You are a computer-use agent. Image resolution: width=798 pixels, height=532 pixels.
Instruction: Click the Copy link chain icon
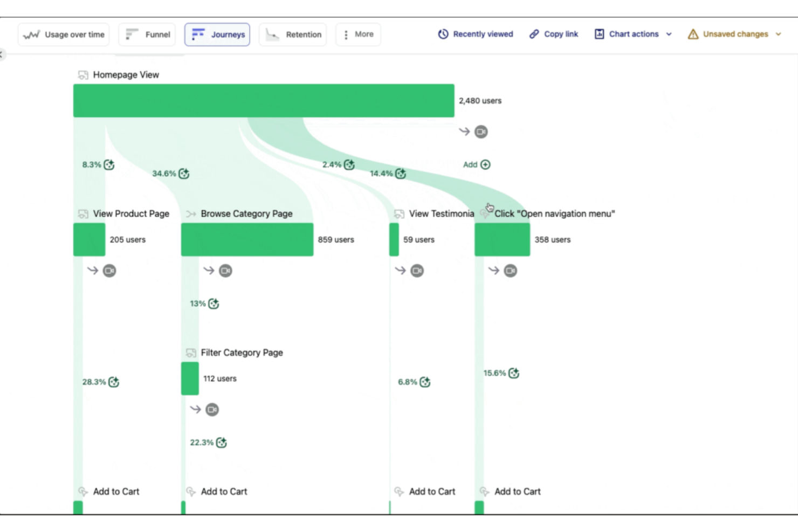point(534,34)
